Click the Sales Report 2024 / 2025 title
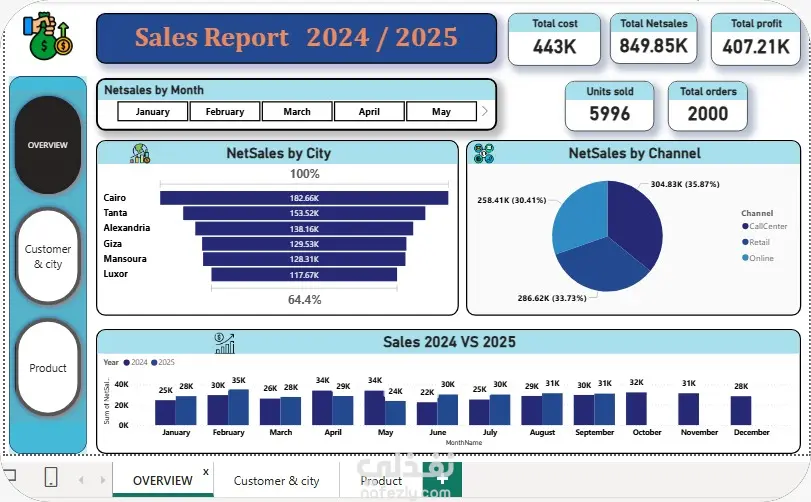The width and height of the screenshot is (811, 502). (296, 37)
